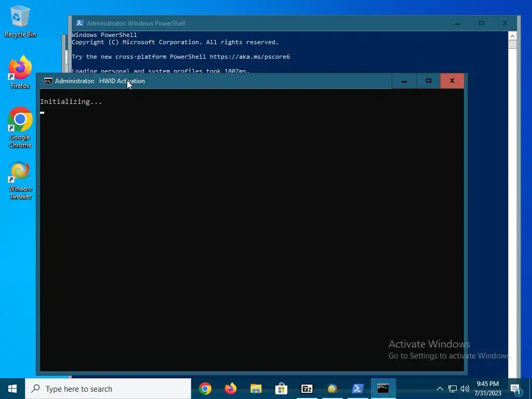Open Microsoft Store from the taskbar
Viewport: 532px width, 399px height.
pyautogui.click(x=281, y=389)
